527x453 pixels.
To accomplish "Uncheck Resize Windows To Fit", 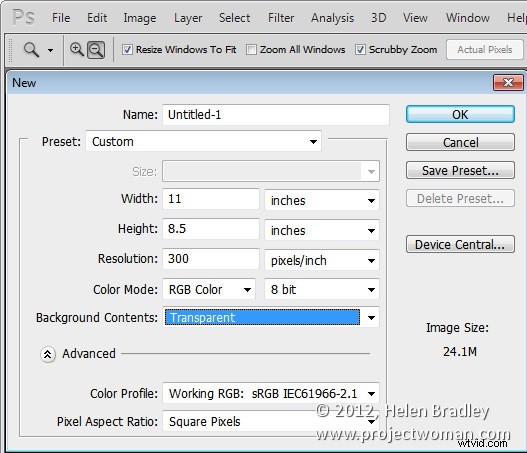I will [127, 50].
